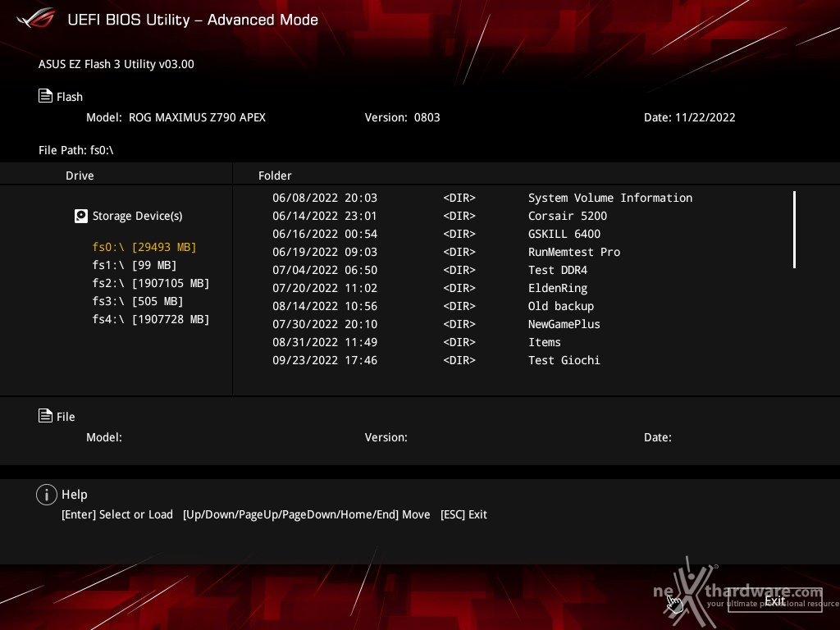Select drive fs4:\ [1907728 MB]
Viewport: 840px width, 630px height.
click(151, 319)
